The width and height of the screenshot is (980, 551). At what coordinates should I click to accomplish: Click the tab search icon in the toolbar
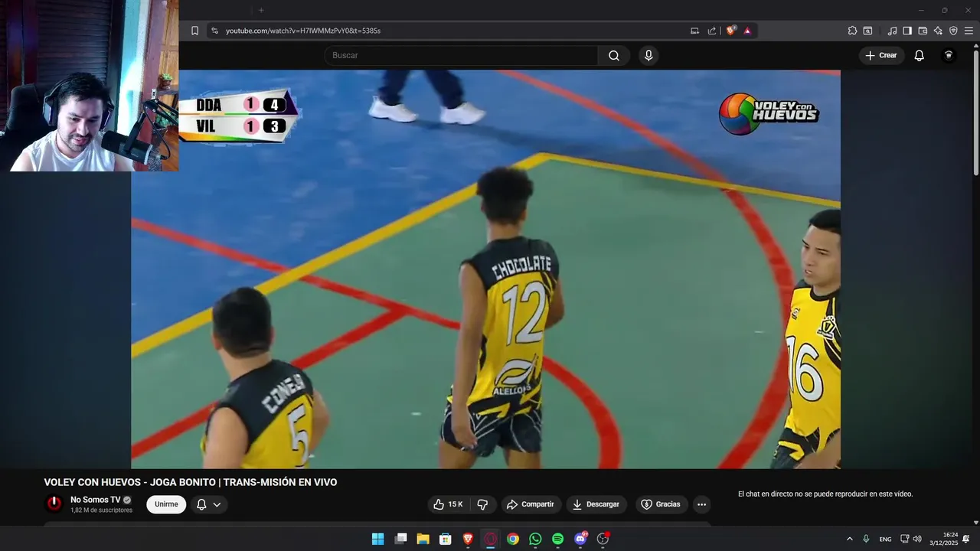pyautogui.click(x=867, y=31)
